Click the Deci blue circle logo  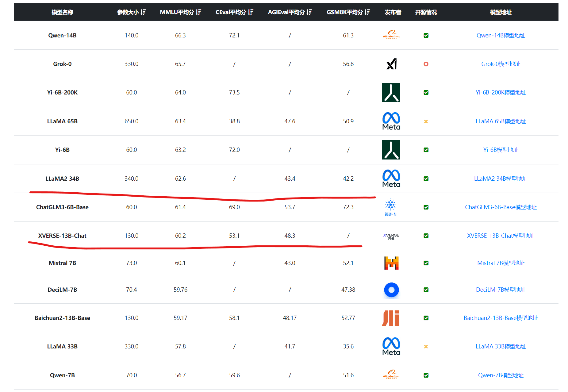pyautogui.click(x=391, y=290)
